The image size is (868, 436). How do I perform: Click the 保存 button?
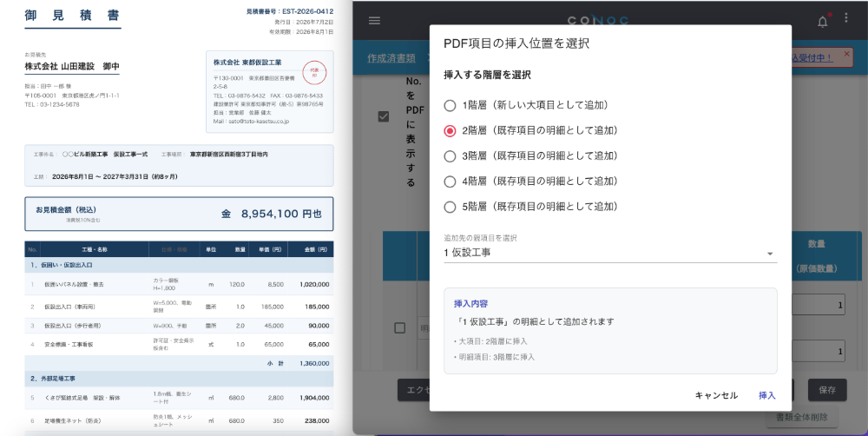(827, 390)
